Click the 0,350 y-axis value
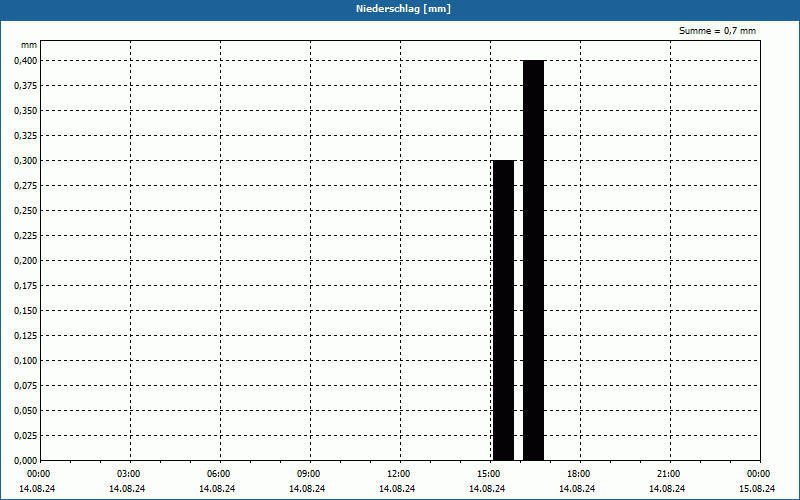The width and height of the screenshot is (800, 500). [x=26, y=110]
